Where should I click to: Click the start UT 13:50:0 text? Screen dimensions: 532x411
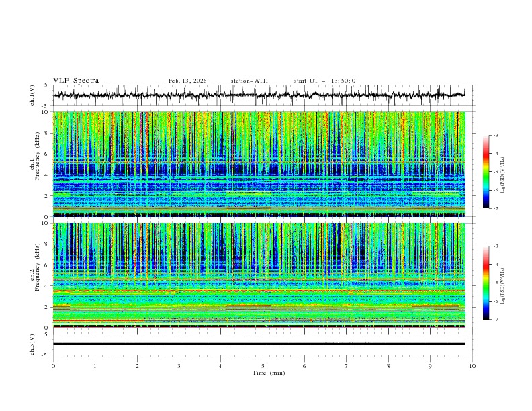[x=324, y=81]
